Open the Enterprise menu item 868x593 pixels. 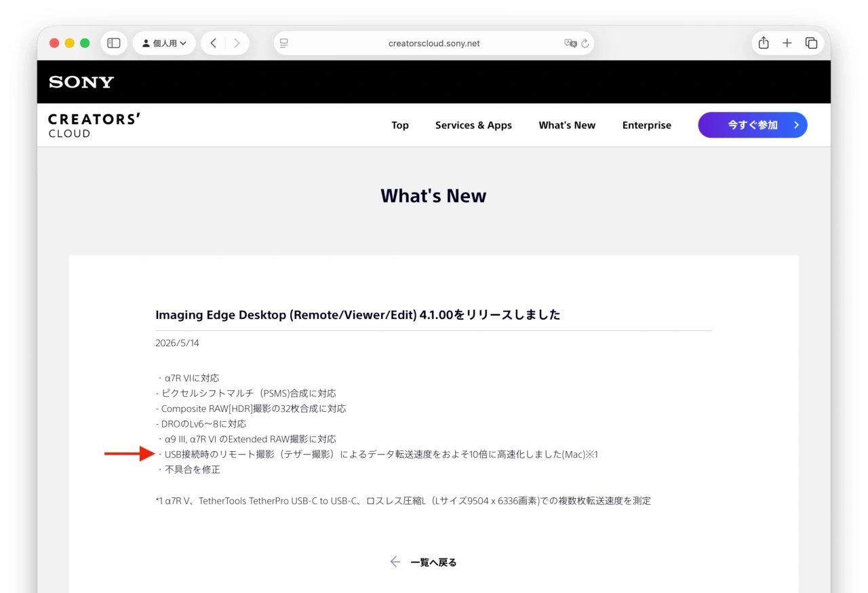[x=647, y=125]
